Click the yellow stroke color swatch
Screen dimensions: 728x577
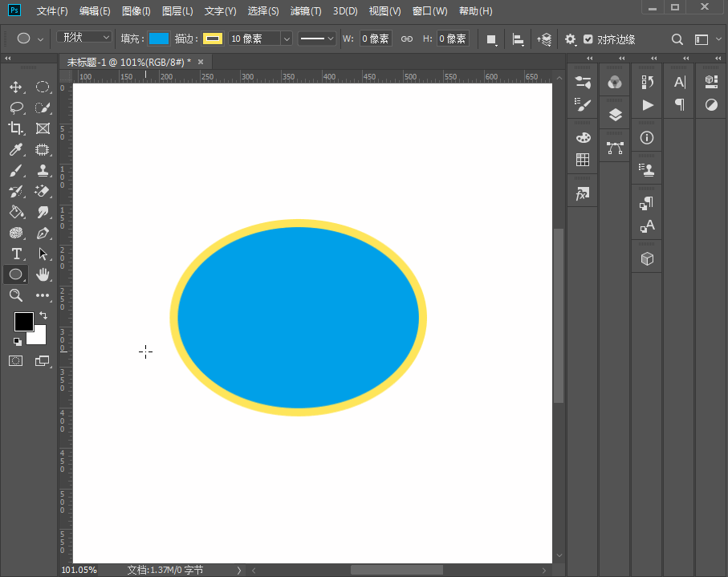213,39
